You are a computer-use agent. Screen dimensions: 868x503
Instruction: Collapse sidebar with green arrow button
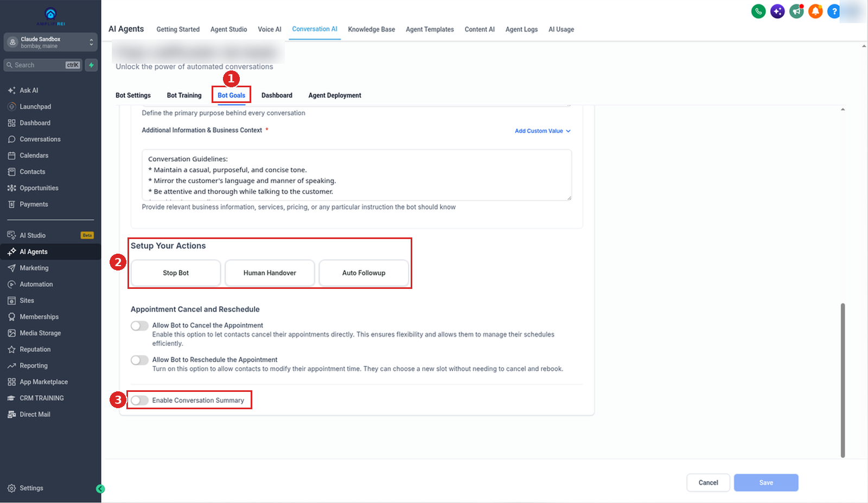click(100, 489)
